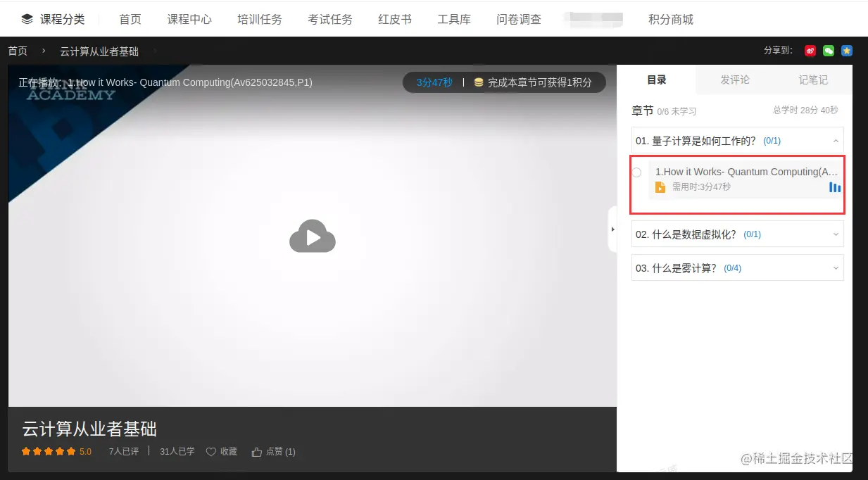868x480 pixels.
Task: Play the video with cloud play button
Action: point(313,236)
